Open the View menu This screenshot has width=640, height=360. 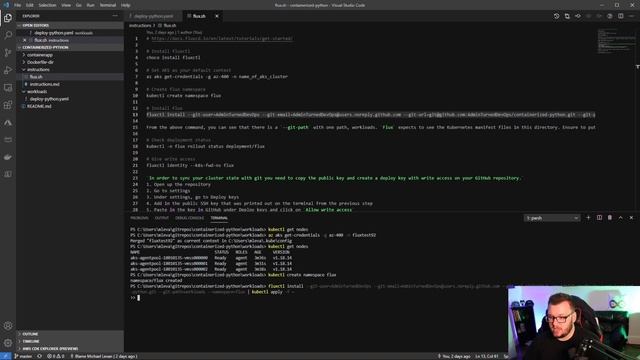click(x=66, y=5)
